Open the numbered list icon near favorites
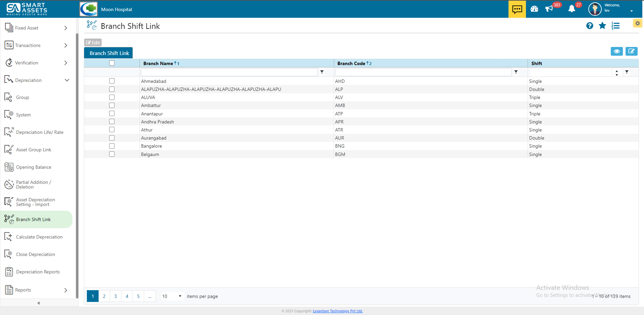644x315 pixels. click(615, 25)
